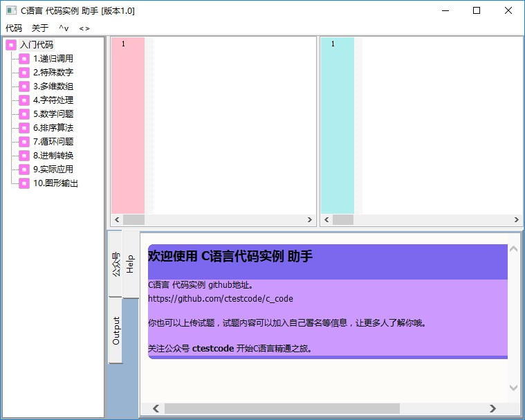The height and width of the screenshot is (420, 525).
Task: Click help panel horizontal scroll left arrow
Action: [156, 408]
